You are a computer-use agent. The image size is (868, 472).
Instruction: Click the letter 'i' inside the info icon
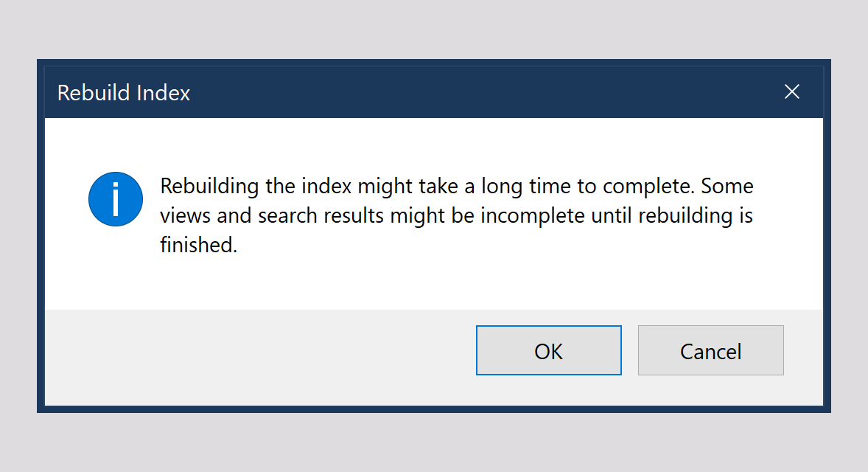[x=115, y=199]
